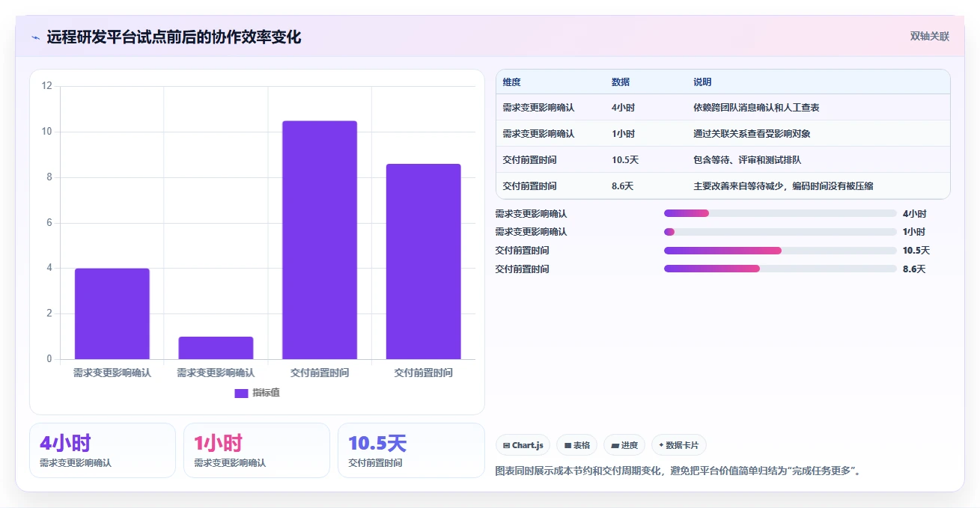This screenshot has height=508, width=980.
Task: Click the chart bar at 8.6
Action: [424, 261]
